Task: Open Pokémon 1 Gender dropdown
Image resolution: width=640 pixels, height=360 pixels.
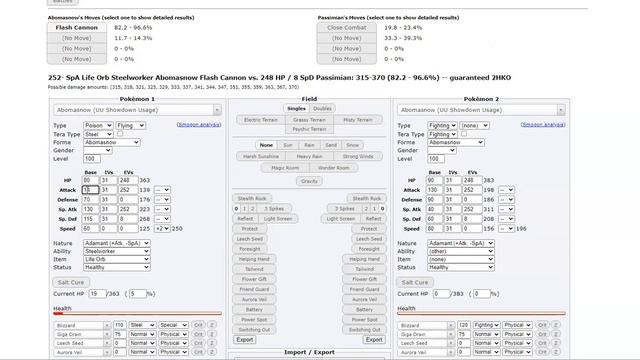Action: (98, 150)
